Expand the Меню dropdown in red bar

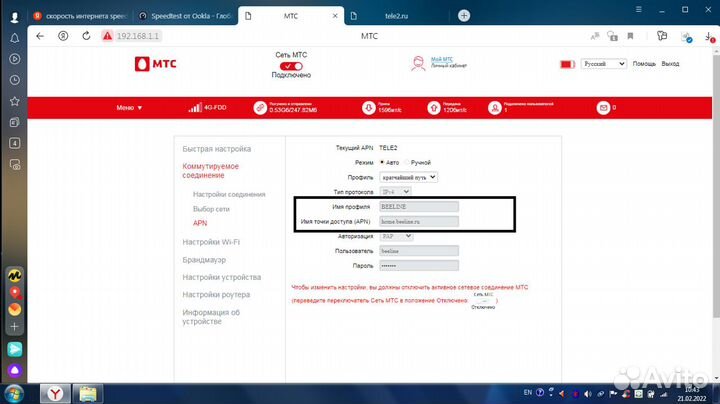[129, 108]
